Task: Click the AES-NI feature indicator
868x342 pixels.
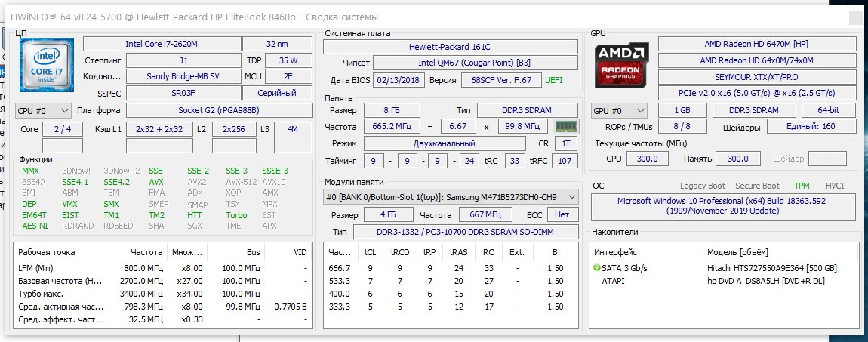Action: [x=36, y=226]
